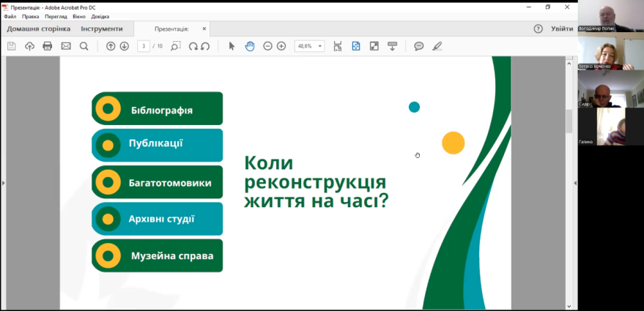Screen dimensions: 644x311
Task: Expand the left navigation pane arrow
Action: click(3, 183)
